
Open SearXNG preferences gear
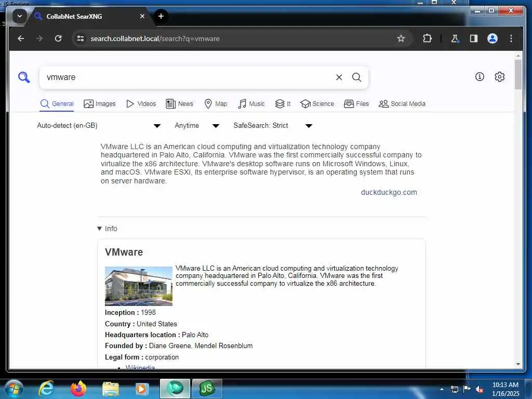click(499, 77)
